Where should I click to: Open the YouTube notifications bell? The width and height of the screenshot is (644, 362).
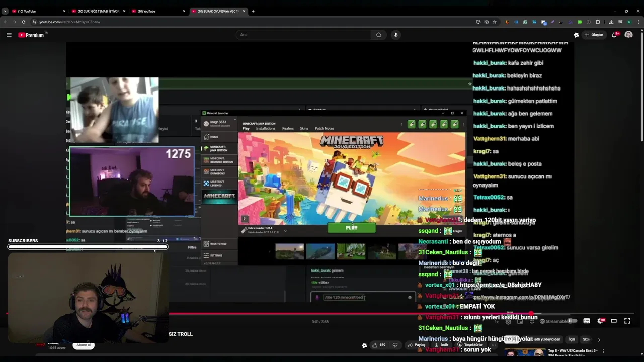click(615, 35)
